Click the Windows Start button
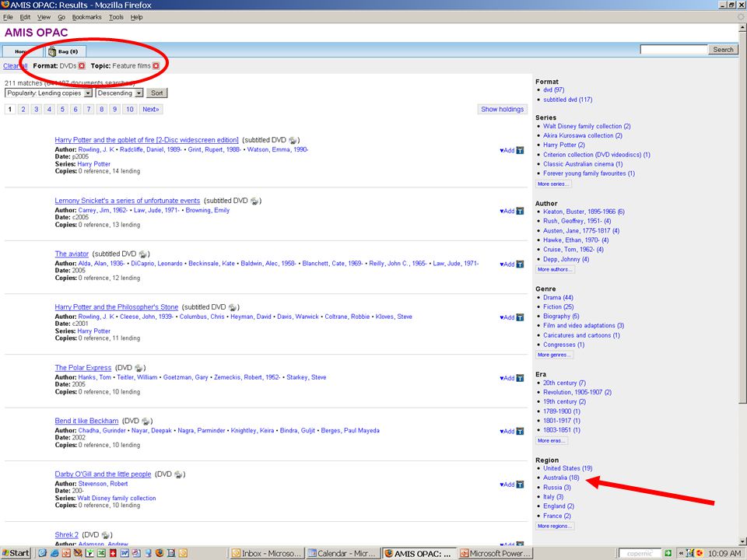This screenshot has height=560, width=747. 16,553
